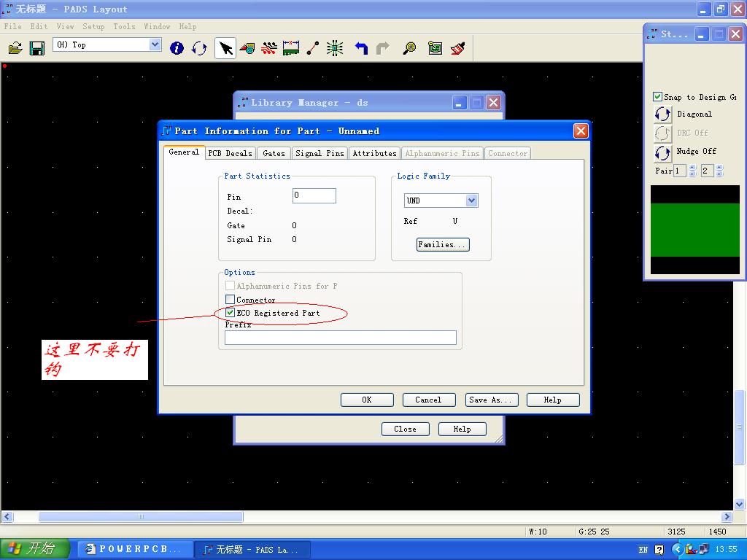Click the Families... button
The width and height of the screenshot is (747, 560).
[x=443, y=244]
